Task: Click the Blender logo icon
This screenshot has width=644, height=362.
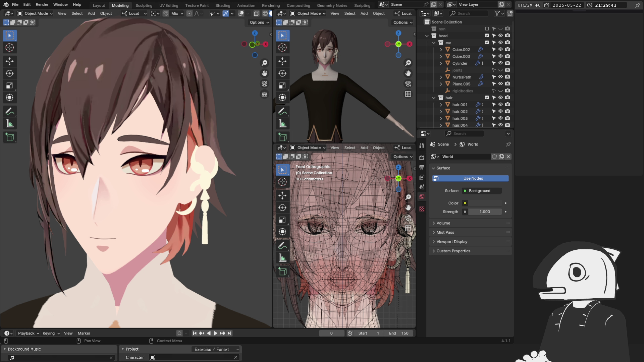Action: click(6, 5)
